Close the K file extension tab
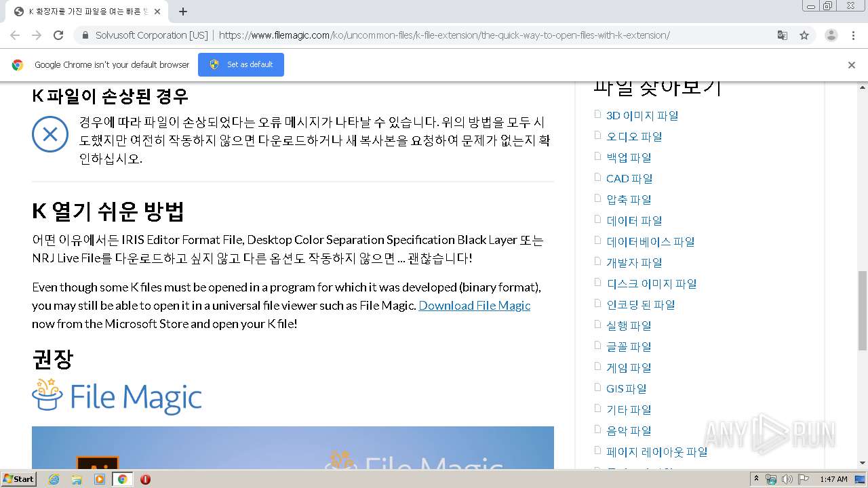The height and width of the screenshot is (488, 868). [x=157, y=12]
